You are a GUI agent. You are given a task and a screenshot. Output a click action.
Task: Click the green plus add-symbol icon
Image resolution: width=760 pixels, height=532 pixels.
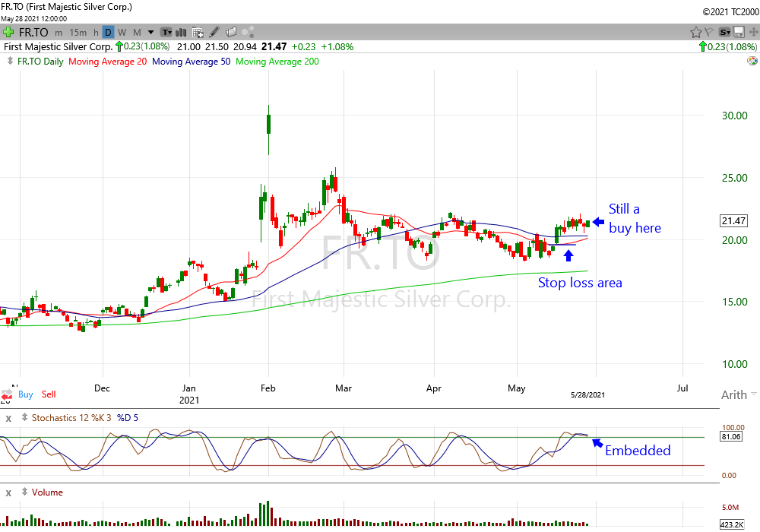(8, 33)
